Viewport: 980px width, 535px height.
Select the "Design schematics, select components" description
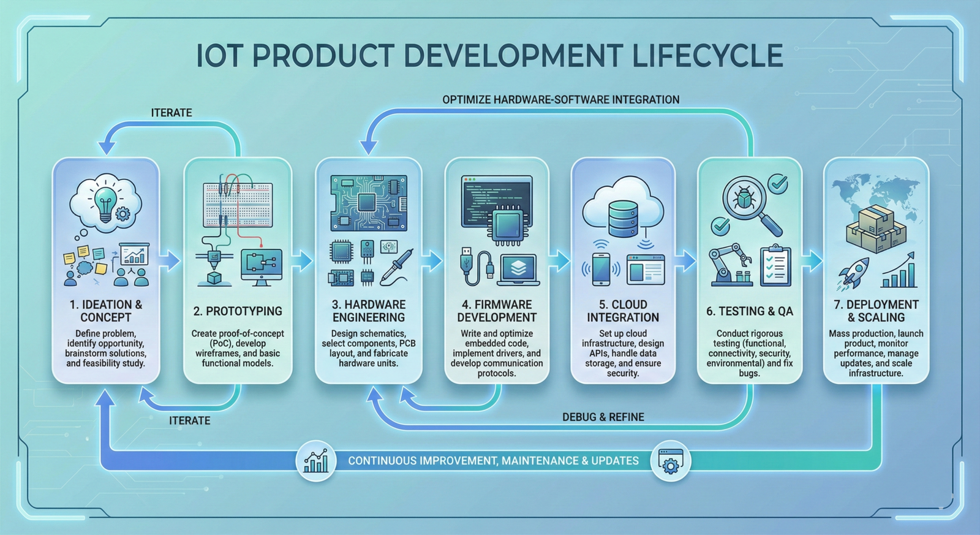coord(369,348)
